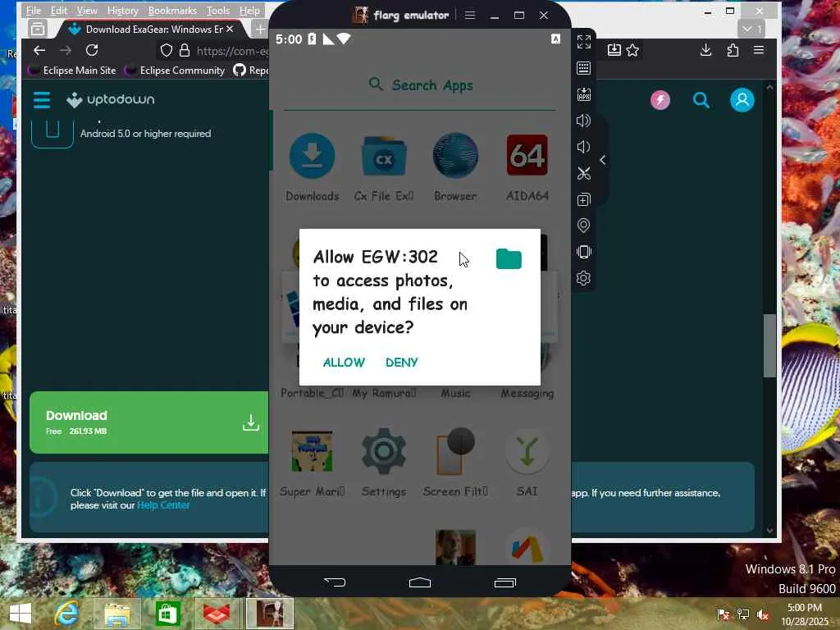Open browser View menu
840x630 pixels.
[87, 10]
